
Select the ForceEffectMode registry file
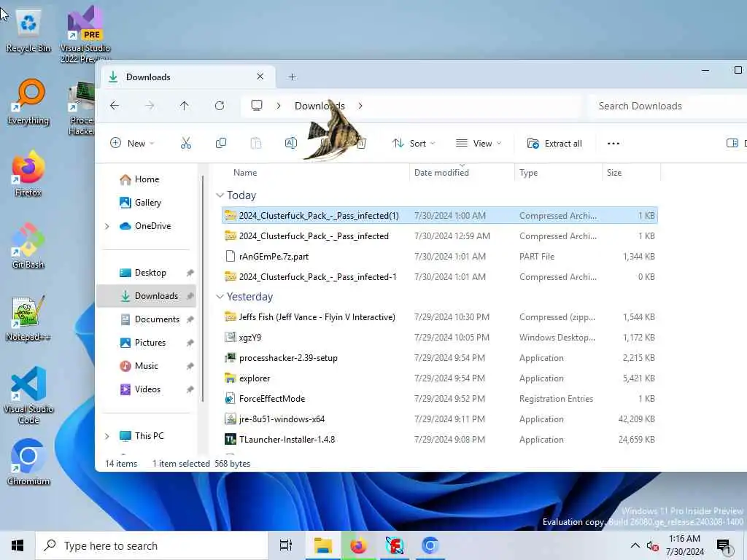tap(439, 399)
